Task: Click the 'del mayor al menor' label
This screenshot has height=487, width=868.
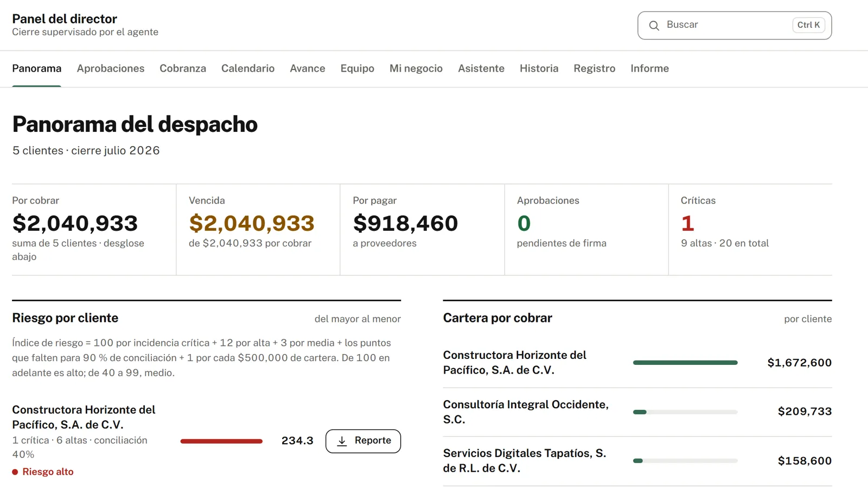Action: pyautogui.click(x=358, y=319)
